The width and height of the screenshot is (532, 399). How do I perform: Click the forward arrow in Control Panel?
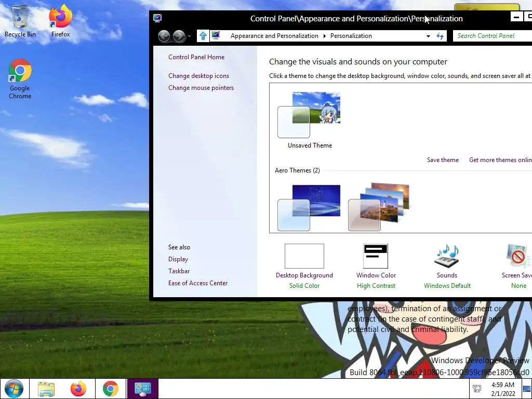179,36
